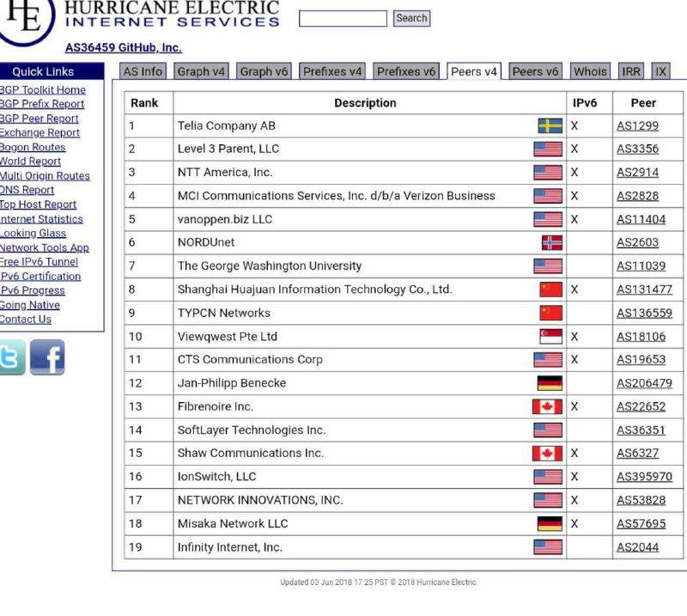Open the Prefixes v4 tab
The height and width of the screenshot is (616, 687).
[332, 71]
